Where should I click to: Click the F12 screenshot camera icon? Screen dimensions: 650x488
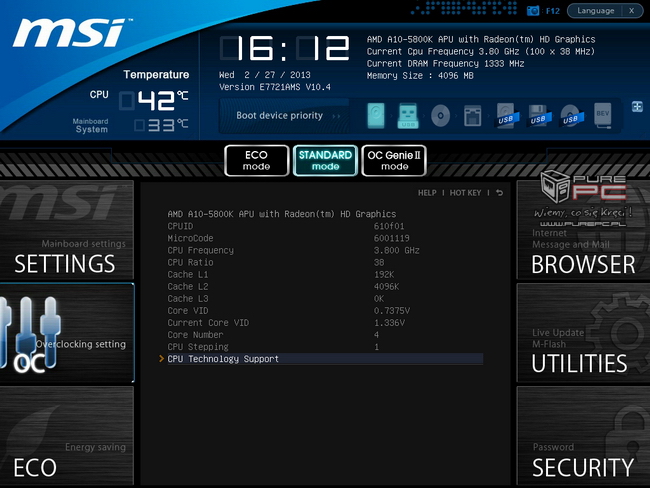(x=533, y=11)
